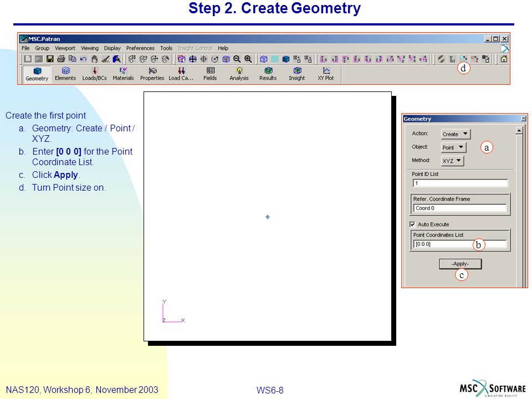This screenshot has width=532, height=399.
Task: Toggle the Auto Execute checkbox
Action: click(x=412, y=224)
